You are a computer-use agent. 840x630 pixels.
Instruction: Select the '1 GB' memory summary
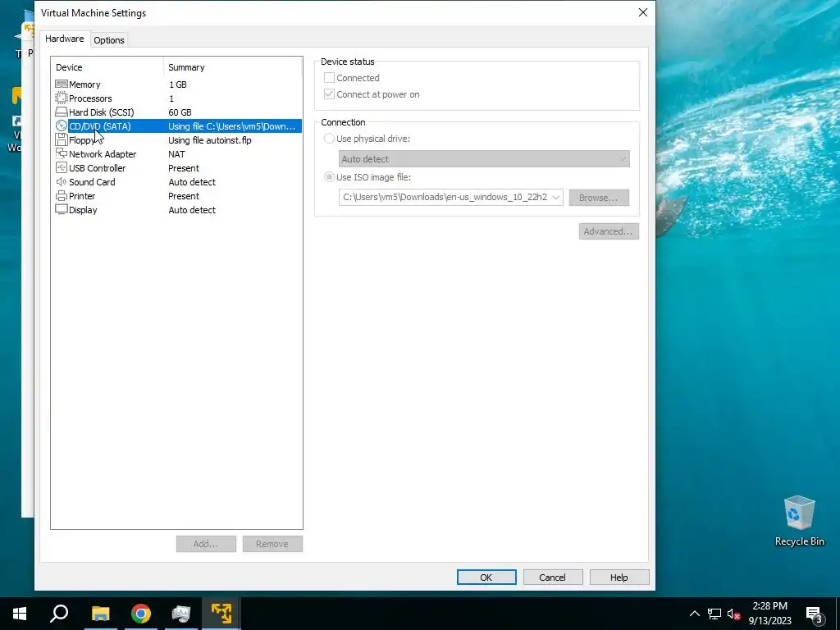(178, 84)
